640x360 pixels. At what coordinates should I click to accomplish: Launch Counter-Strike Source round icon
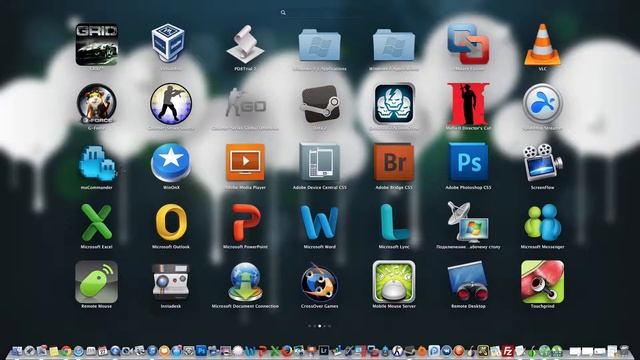(x=171, y=104)
